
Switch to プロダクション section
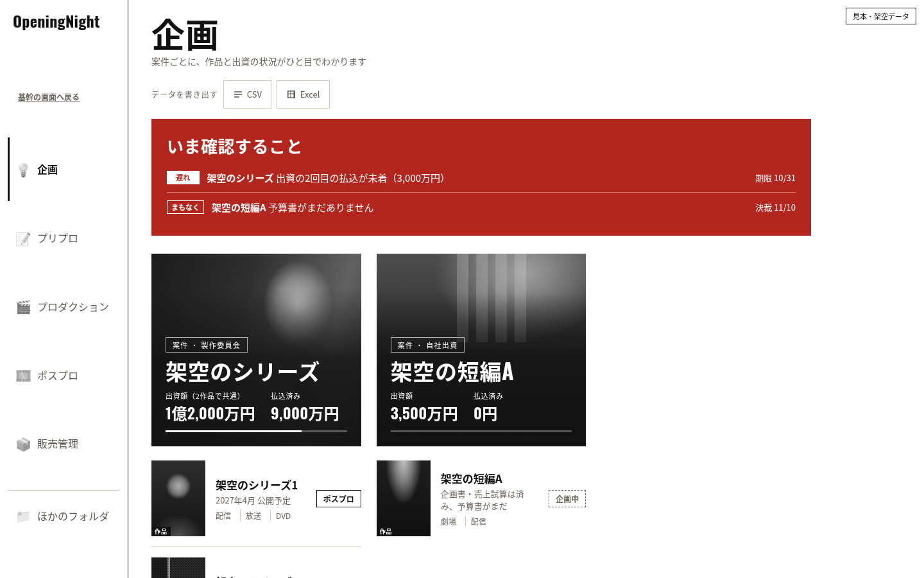[64, 307]
